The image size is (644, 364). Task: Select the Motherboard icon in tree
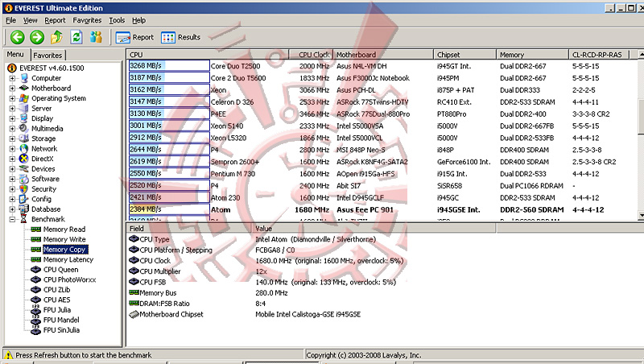click(24, 88)
